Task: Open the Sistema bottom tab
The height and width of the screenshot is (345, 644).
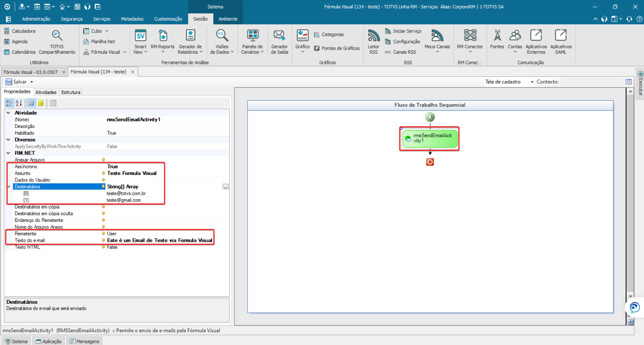Action: (16, 341)
